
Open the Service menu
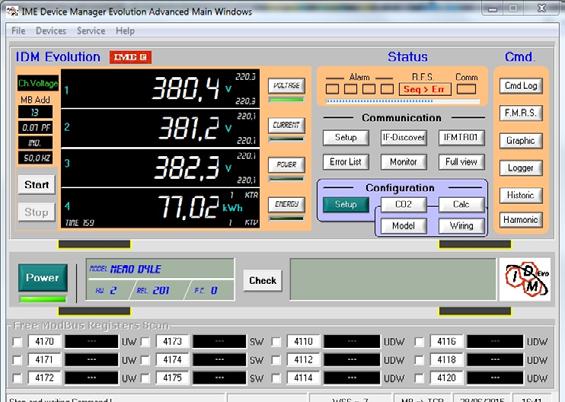[91, 31]
